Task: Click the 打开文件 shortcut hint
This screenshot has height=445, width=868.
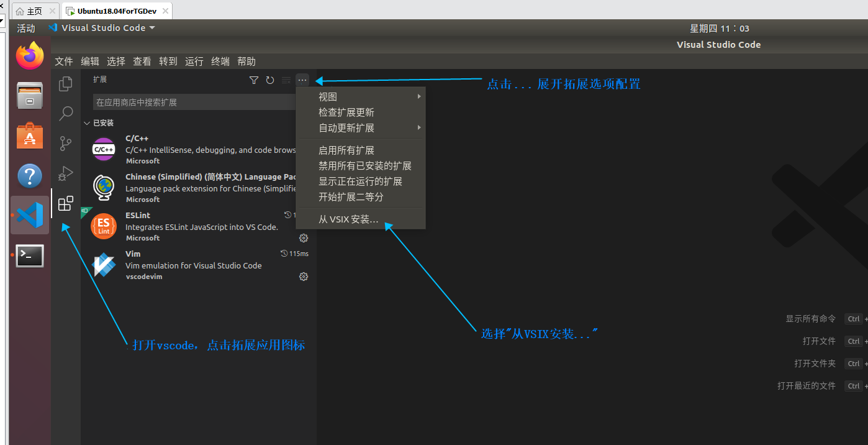Action: click(819, 341)
